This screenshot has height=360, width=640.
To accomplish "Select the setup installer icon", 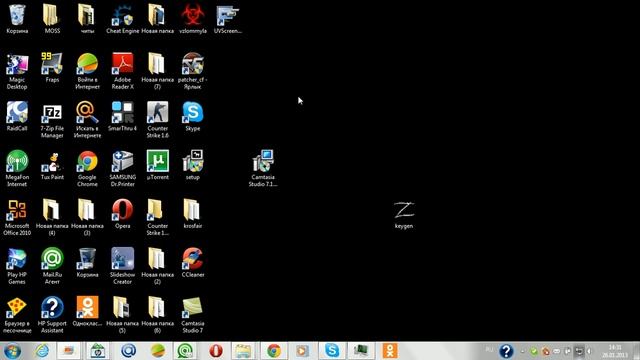I will pos(193,165).
